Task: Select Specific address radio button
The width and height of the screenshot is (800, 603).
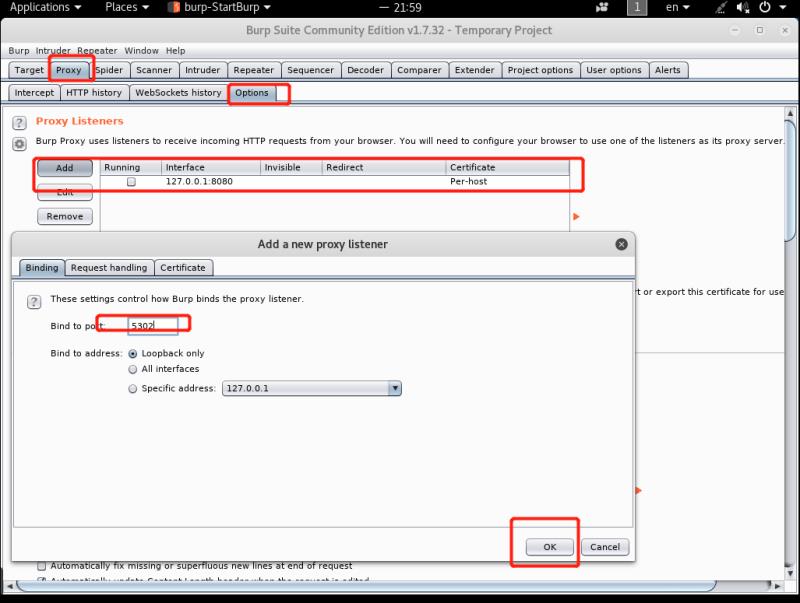Action: (133, 389)
